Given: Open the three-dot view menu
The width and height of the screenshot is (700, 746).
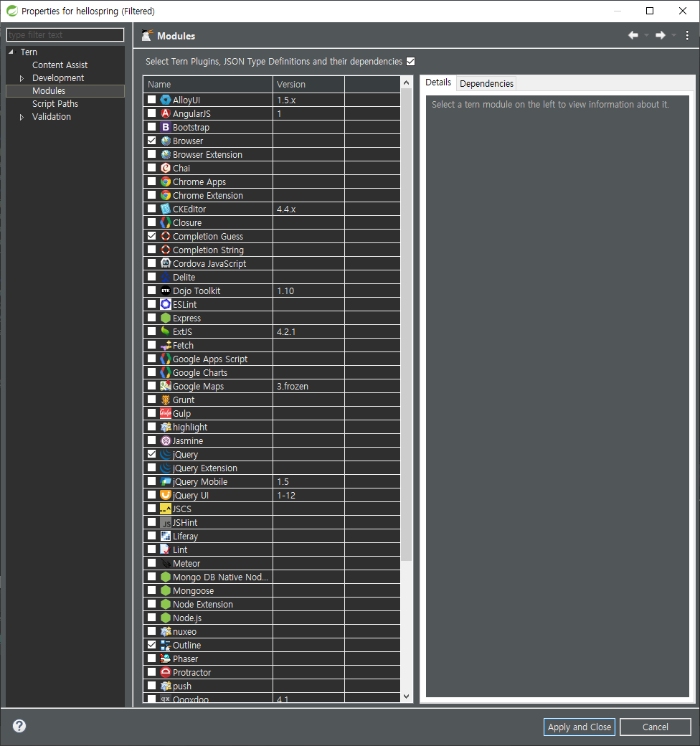Looking at the screenshot, I should coord(687,35).
